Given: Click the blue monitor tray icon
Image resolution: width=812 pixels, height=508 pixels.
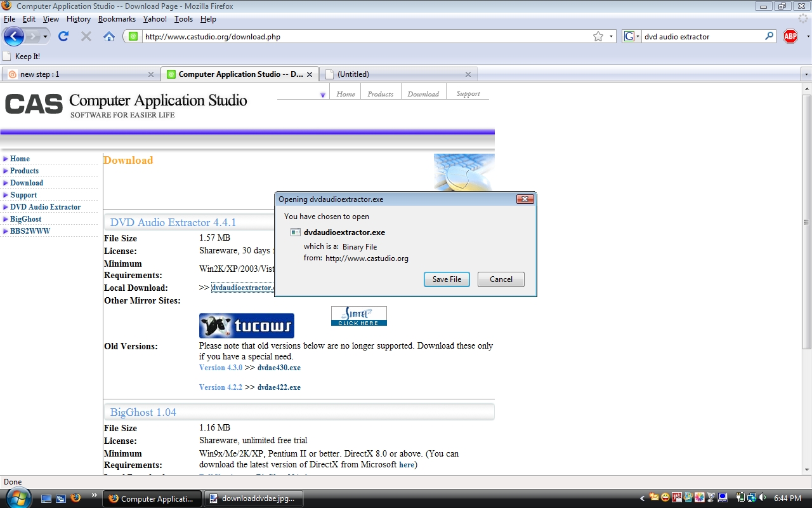Looking at the screenshot, I should [723, 498].
